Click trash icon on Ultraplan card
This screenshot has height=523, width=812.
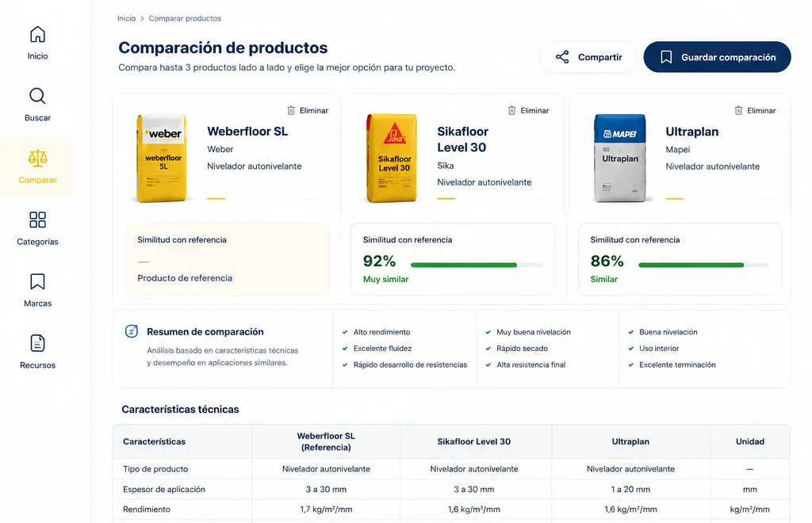(x=738, y=110)
